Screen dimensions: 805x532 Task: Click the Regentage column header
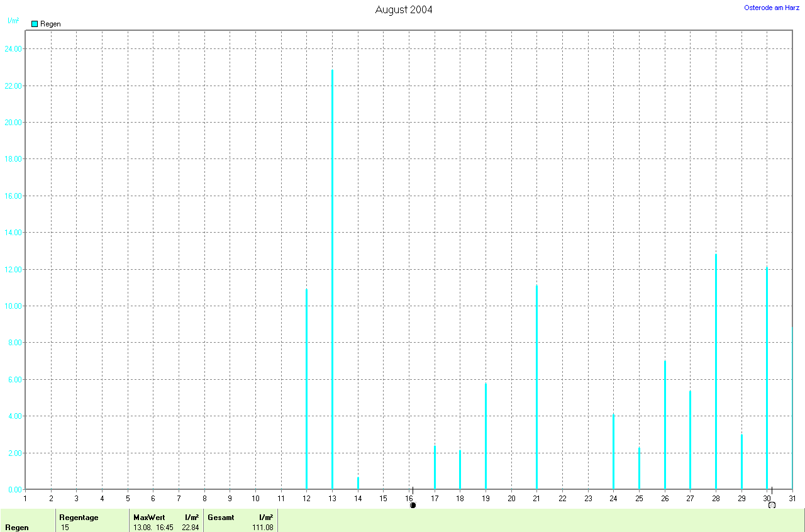79,518
